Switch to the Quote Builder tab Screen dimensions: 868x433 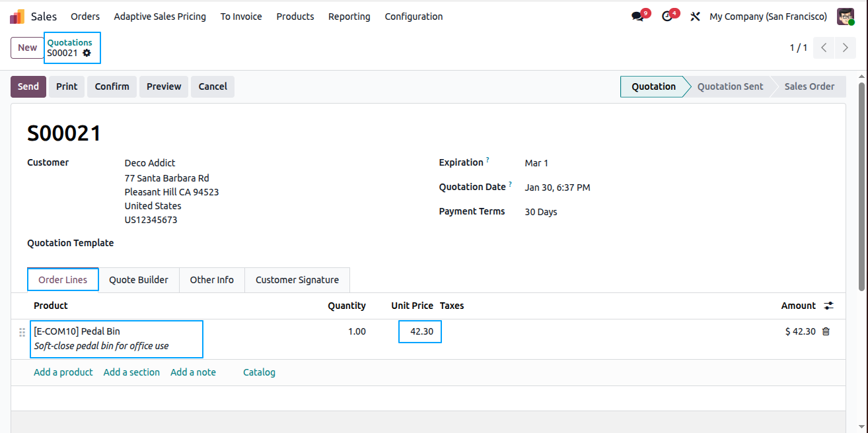139,280
